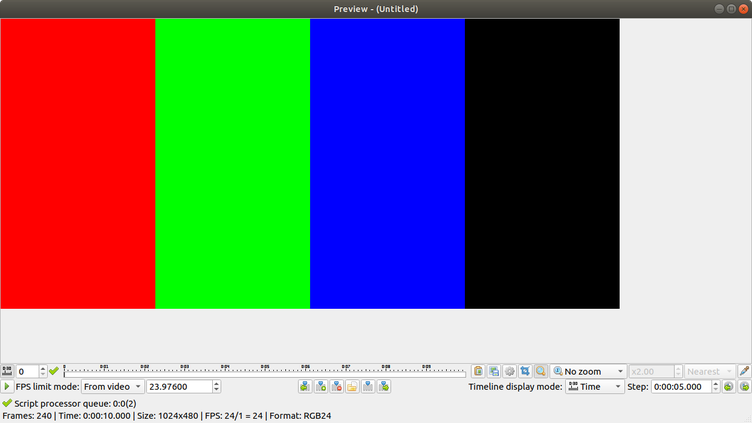
Task: Click the remove bookmark icon with red mark
Action: (x=337, y=387)
